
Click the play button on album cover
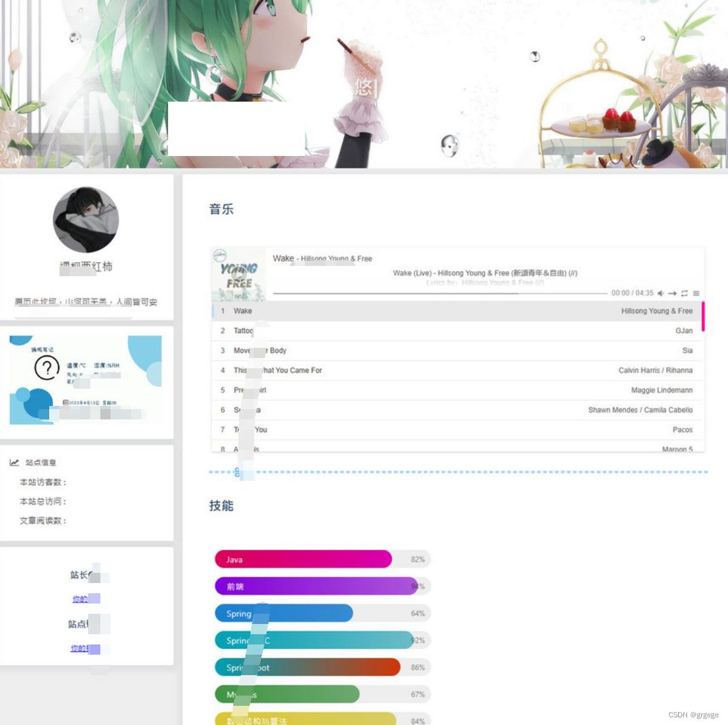click(238, 275)
